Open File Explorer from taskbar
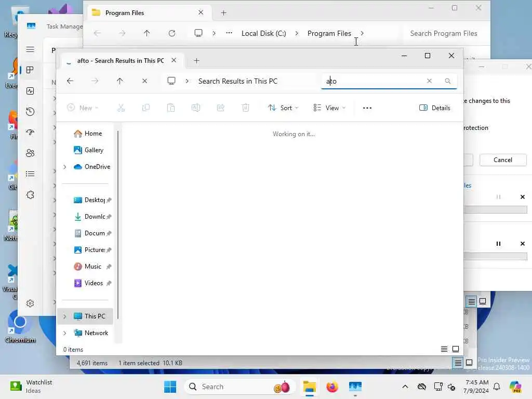 pyautogui.click(x=310, y=387)
